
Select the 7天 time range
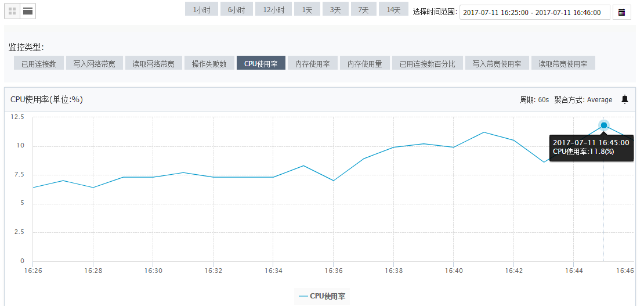pyautogui.click(x=363, y=10)
